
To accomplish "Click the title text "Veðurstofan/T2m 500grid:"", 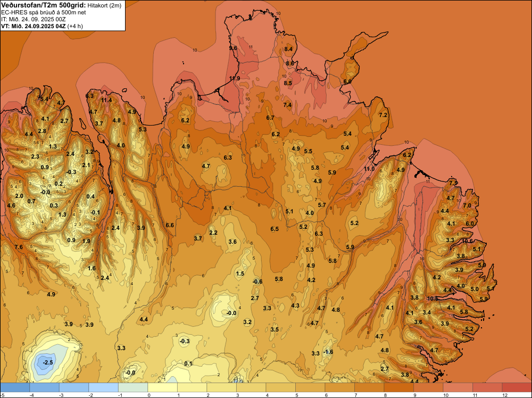I will coord(44,5).
